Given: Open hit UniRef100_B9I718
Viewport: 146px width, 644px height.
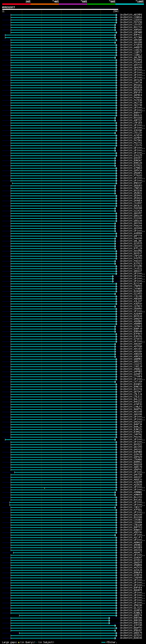Looking at the screenshot, I should pos(131,27).
